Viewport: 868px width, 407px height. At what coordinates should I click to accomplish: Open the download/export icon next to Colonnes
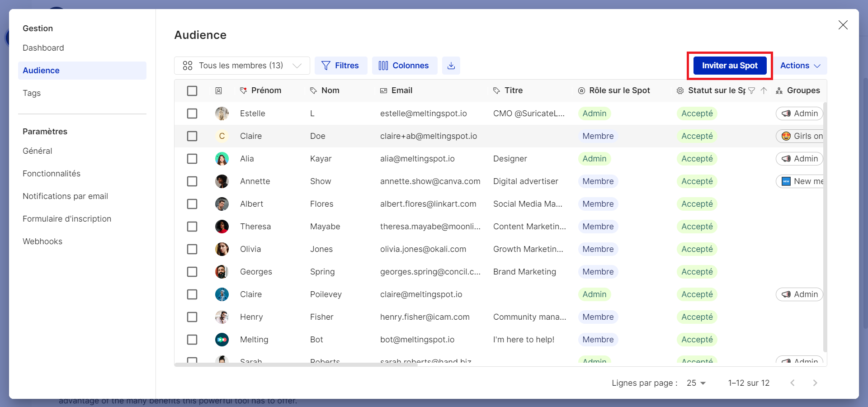pos(451,66)
